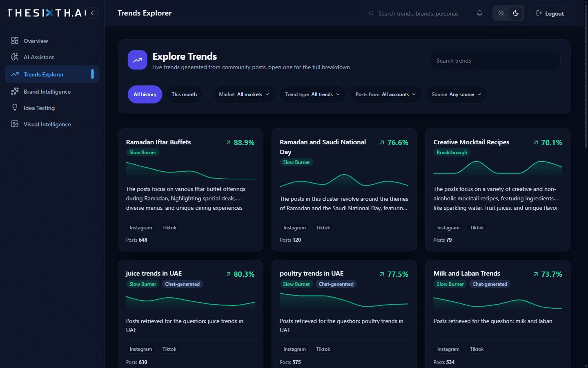Click Tiktok tag on Ramadan Iftar Buffets
Image resolution: width=588 pixels, height=368 pixels.
[169, 228]
